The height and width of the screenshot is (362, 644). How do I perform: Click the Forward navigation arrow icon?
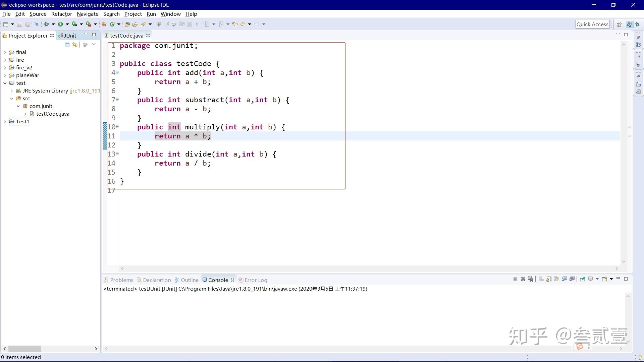click(x=257, y=24)
